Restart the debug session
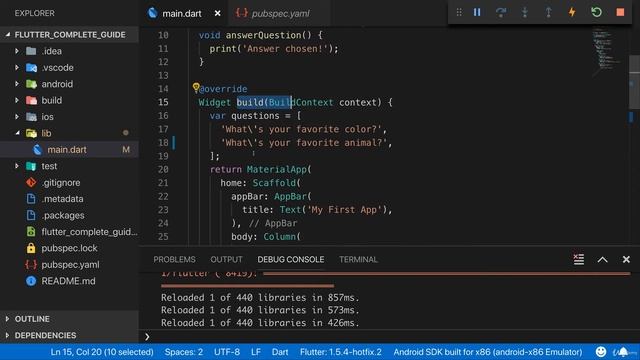Screen dimensions: 640x360 coord(596,12)
